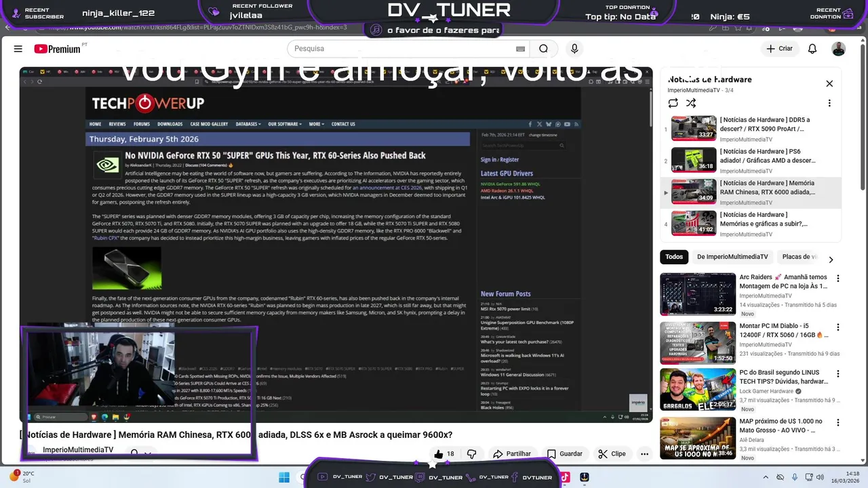
Task: Open more video actions ellipsis menu
Action: click(x=644, y=454)
